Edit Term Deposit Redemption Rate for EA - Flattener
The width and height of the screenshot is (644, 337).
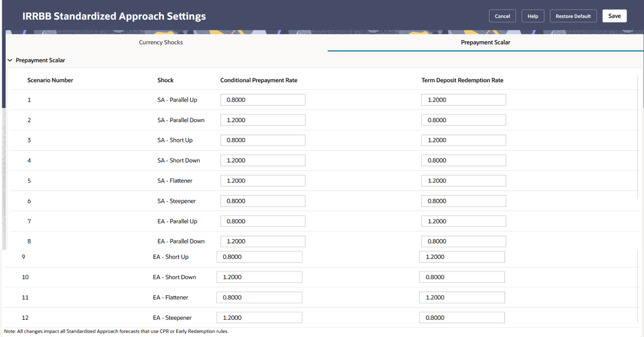(x=462, y=298)
